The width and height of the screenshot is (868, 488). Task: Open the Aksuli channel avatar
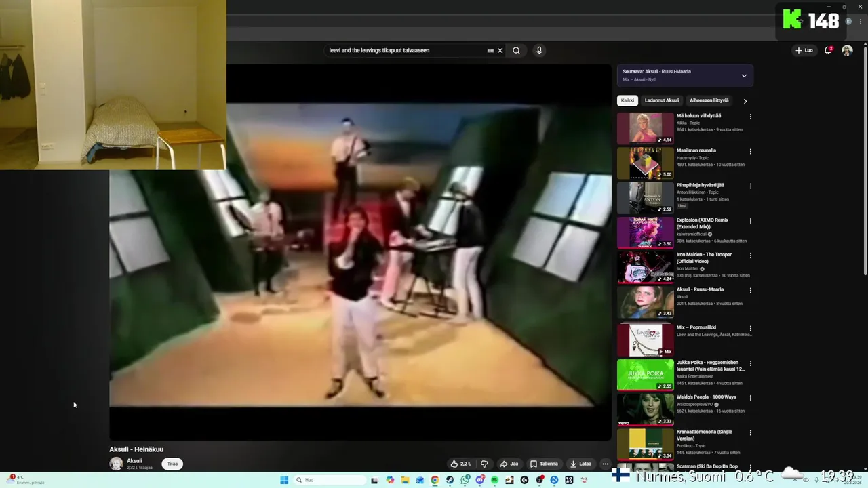pos(116,464)
